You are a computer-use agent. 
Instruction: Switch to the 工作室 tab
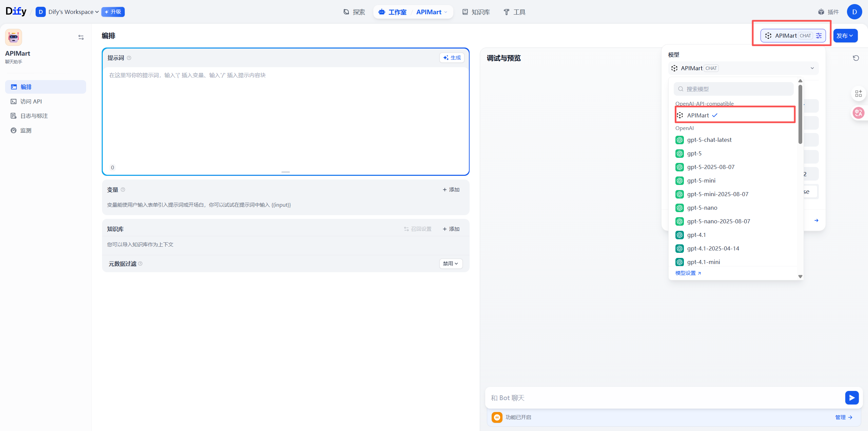tap(397, 12)
